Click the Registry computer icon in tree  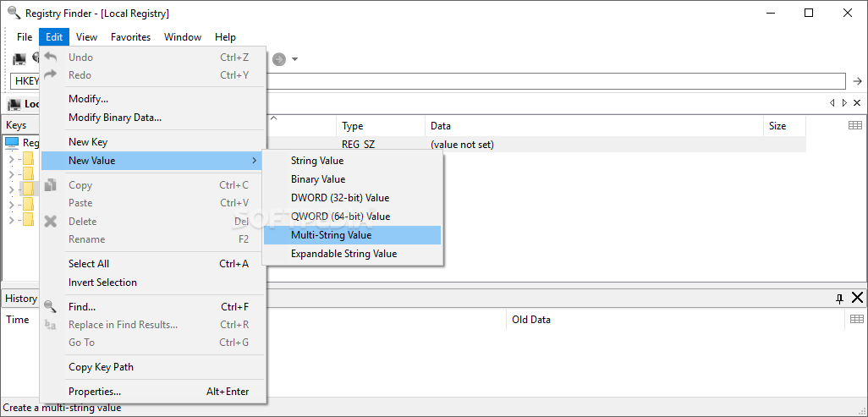coord(12,143)
